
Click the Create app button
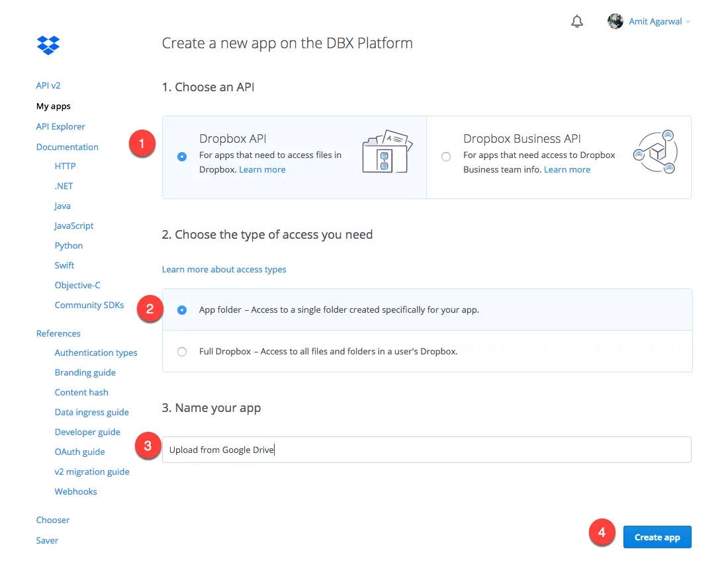click(x=657, y=537)
